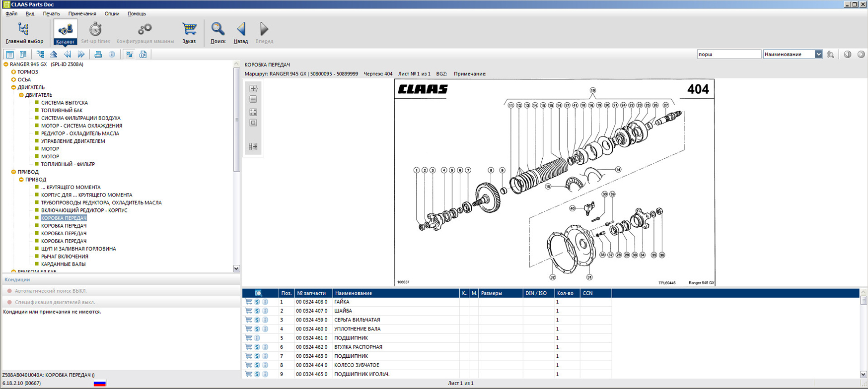Zoom in on the drawing with plus button
This screenshot has height=389, width=868.
click(253, 89)
